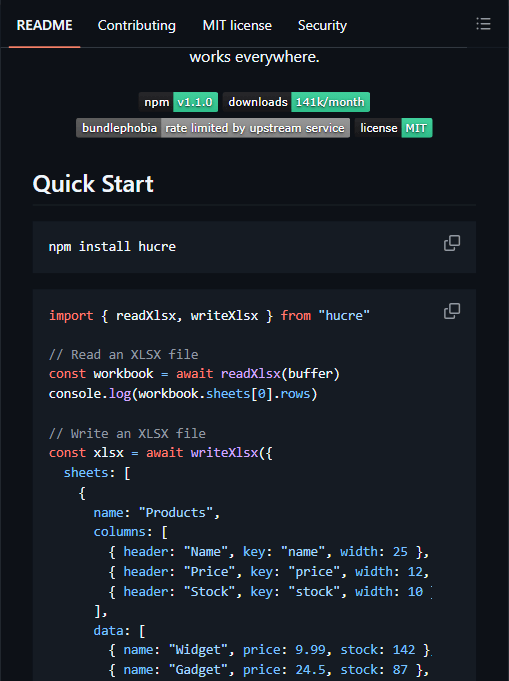
Task: Click the 'name: "Products",' line
Action: click(x=157, y=512)
